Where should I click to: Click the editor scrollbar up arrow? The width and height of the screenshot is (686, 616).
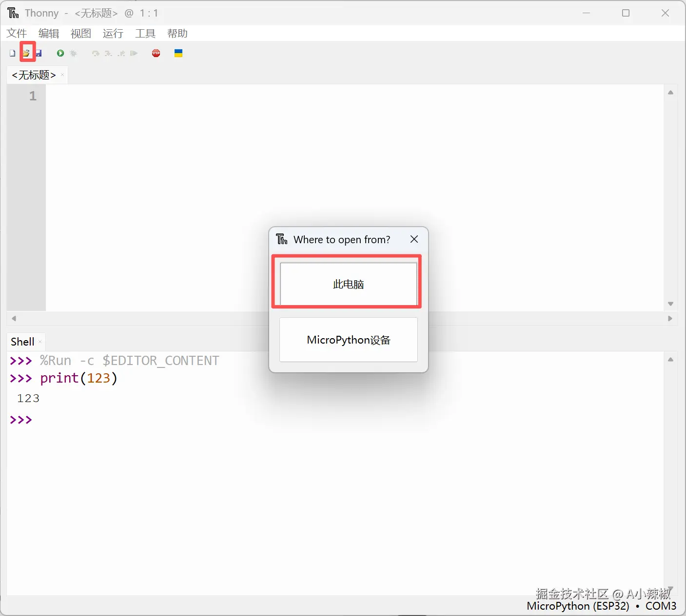(670, 93)
